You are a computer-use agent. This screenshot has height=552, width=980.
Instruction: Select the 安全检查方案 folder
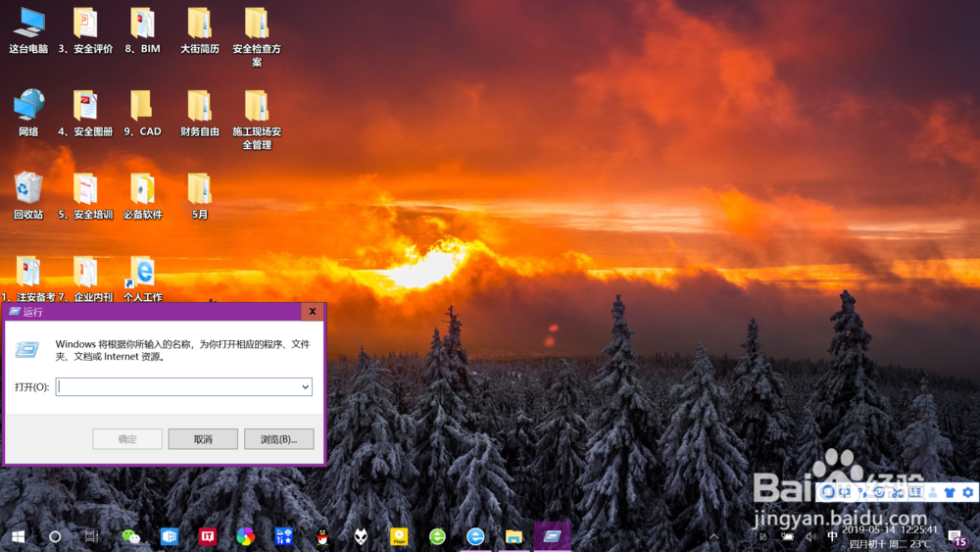click(x=257, y=37)
